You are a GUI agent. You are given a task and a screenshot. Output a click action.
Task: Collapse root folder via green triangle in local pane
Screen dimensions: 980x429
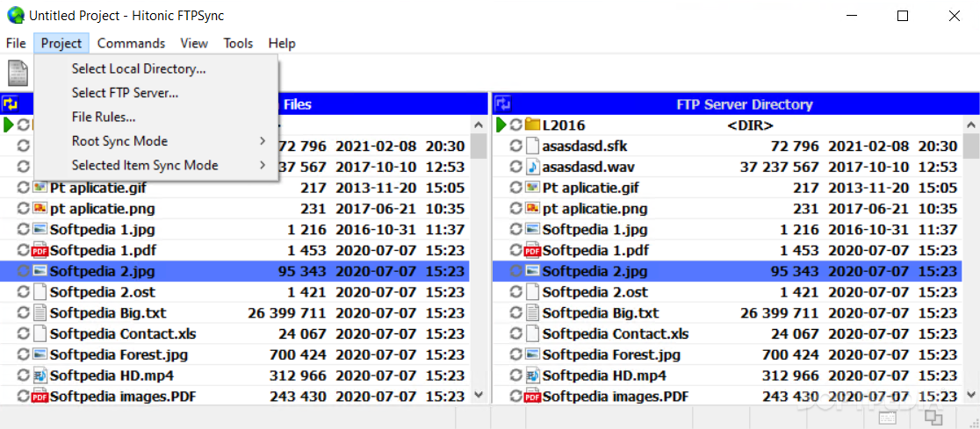point(9,125)
